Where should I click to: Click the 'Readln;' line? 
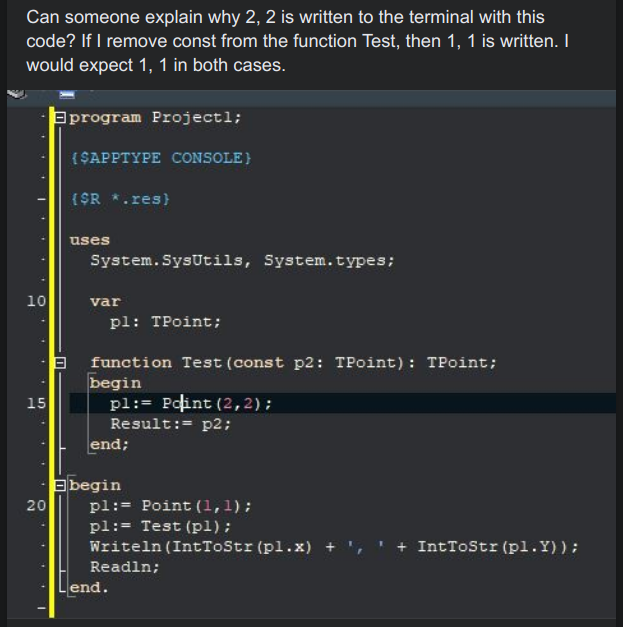tap(125, 567)
